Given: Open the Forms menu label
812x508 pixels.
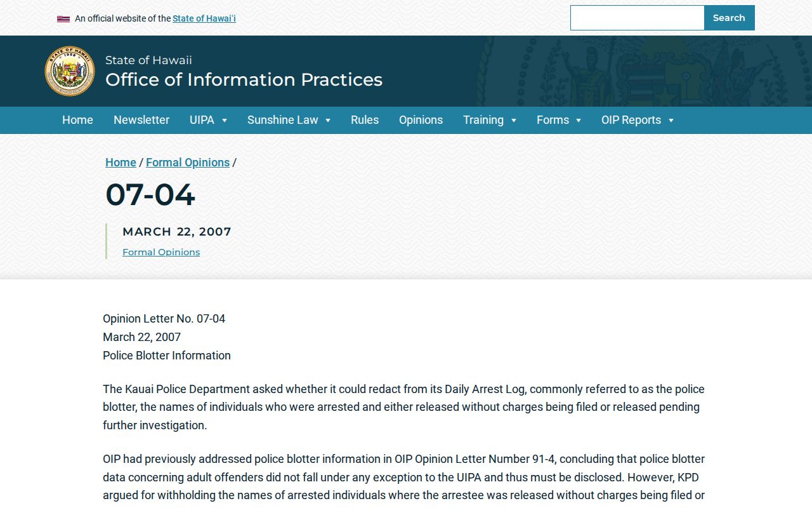Looking at the screenshot, I should (x=553, y=120).
